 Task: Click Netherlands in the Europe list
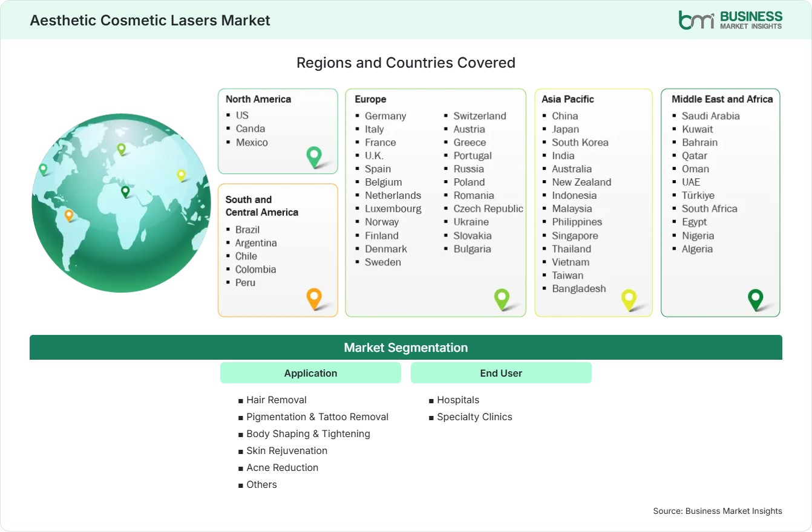point(393,195)
